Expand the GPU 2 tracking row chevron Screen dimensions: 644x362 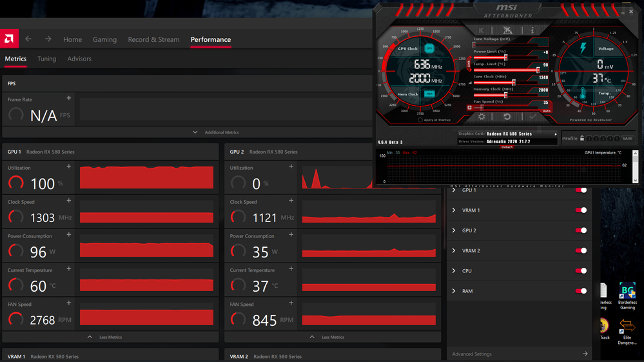(454, 230)
